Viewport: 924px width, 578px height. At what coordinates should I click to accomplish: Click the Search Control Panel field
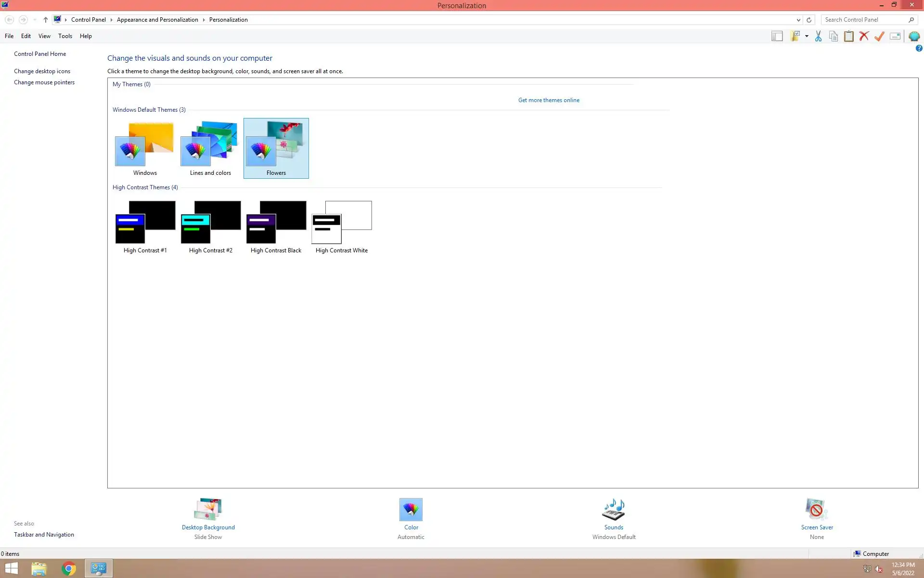coord(864,20)
